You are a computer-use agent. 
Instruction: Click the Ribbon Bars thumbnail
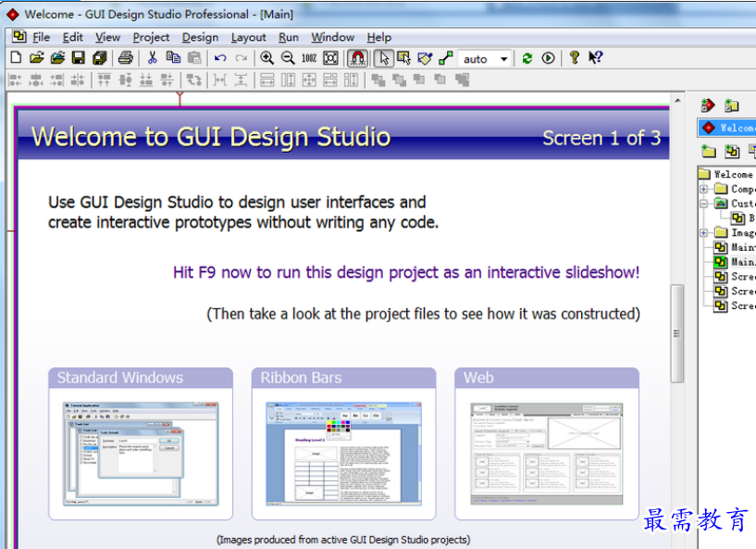pyautogui.click(x=344, y=454)
